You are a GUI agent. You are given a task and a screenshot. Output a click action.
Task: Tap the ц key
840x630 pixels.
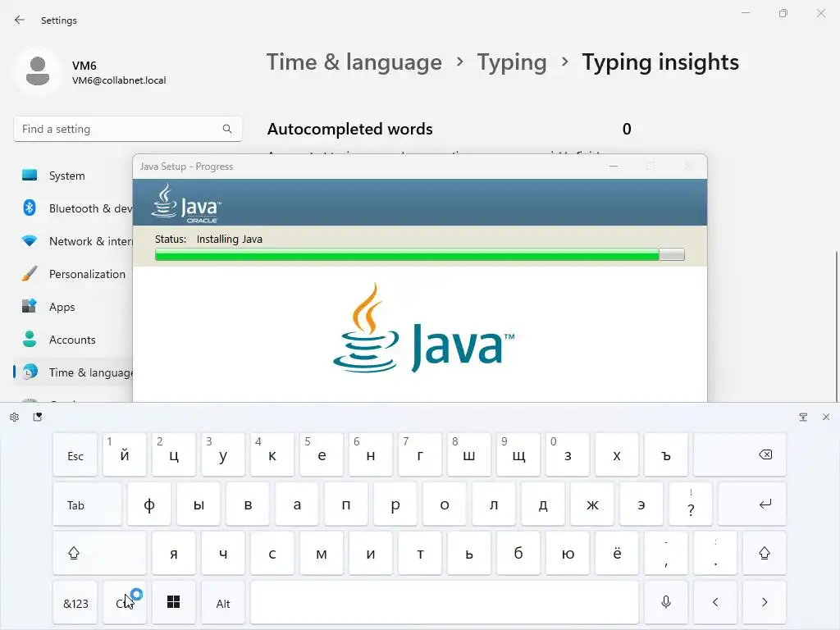point(174,454)
